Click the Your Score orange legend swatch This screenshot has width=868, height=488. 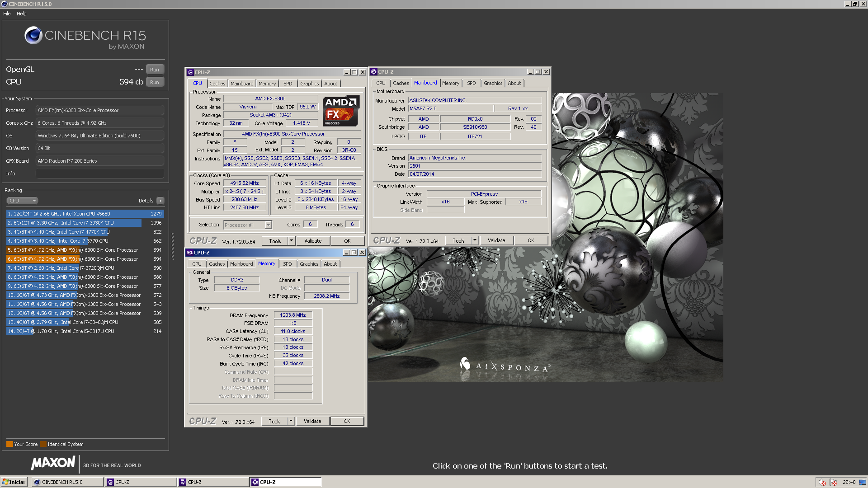(x=9, y=444)
